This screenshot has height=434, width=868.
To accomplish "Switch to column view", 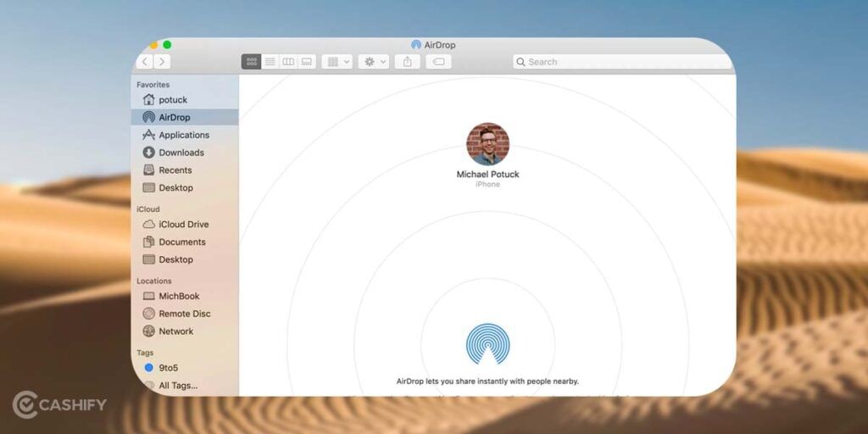I will 288,61.
